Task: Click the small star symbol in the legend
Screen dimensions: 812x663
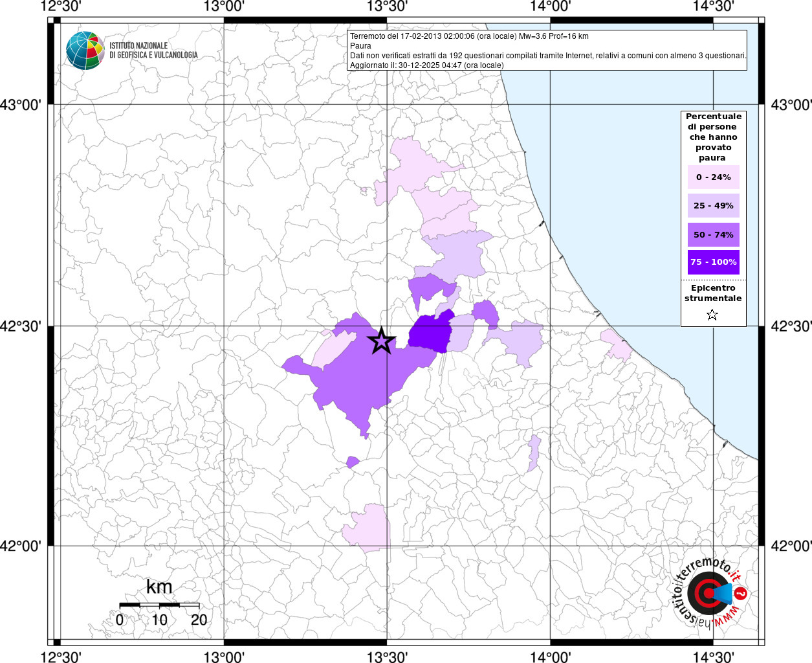Action: click(712, 315)
